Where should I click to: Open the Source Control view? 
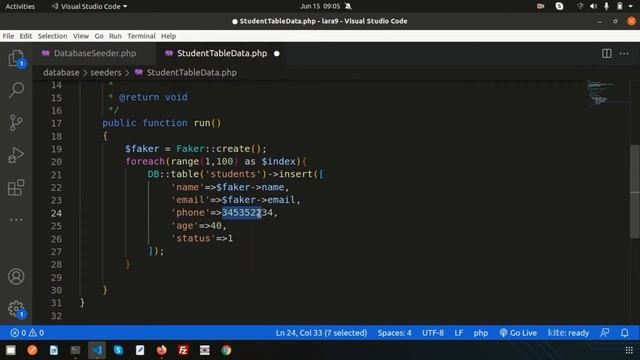tap(16, 122)
